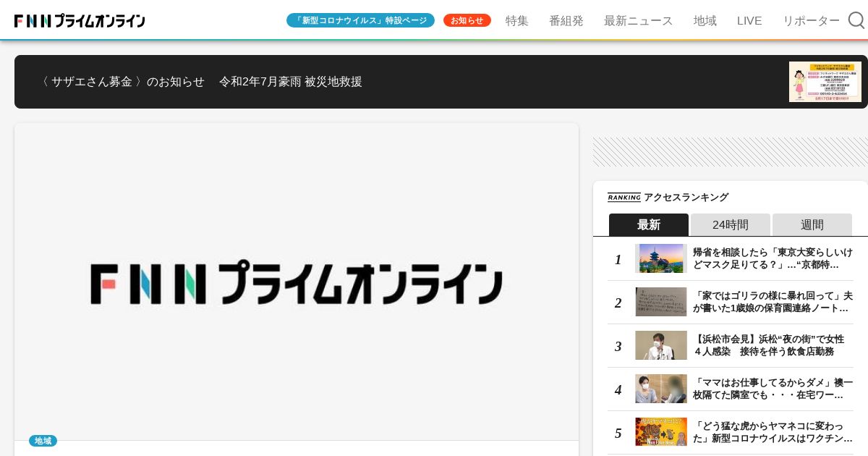Click the notebook thumbnail of ranking item 2

coord(661,302)
